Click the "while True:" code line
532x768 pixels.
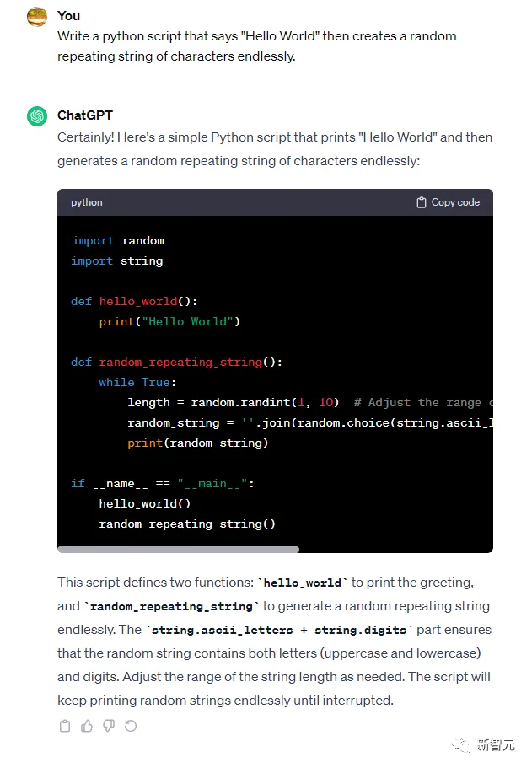click(138, 382)
